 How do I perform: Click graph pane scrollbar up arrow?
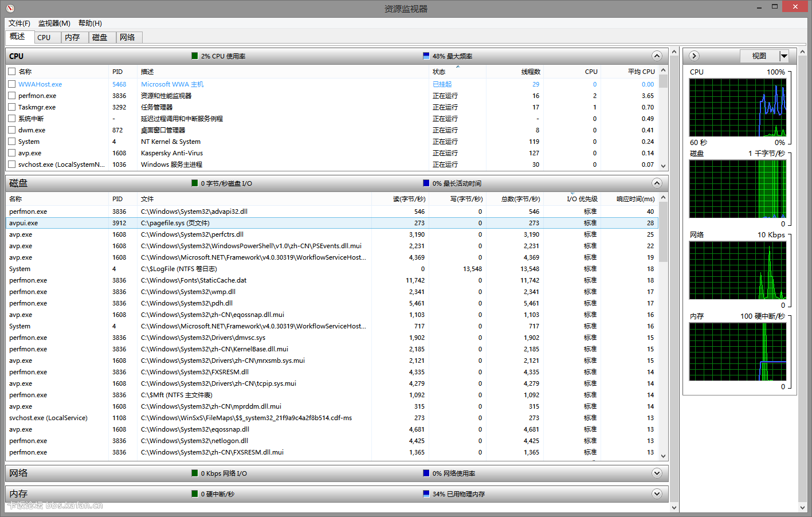pos(802,52)
